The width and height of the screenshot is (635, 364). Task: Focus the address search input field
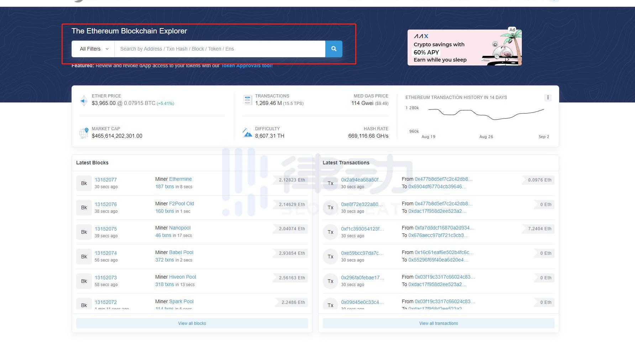tap(220, 49)
